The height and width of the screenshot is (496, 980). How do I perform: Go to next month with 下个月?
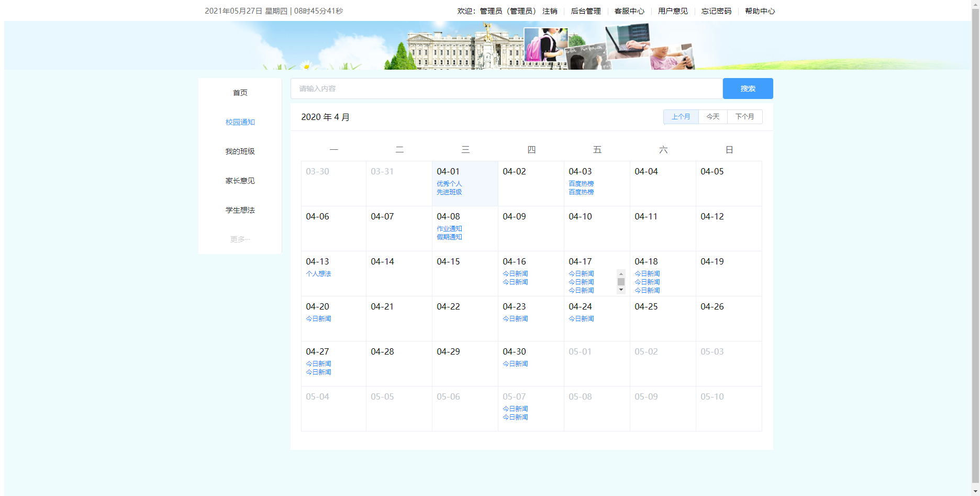click(744, 117)
